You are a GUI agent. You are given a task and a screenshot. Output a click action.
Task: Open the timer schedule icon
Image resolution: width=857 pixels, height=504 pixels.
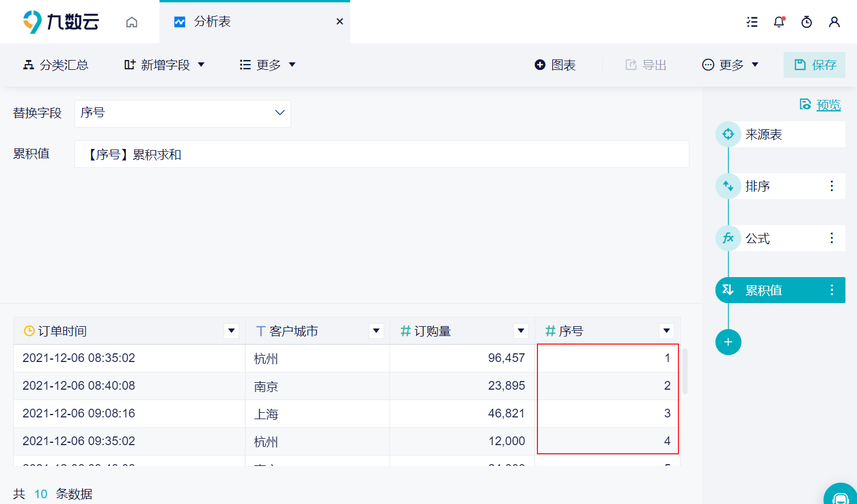click(807, 22)
